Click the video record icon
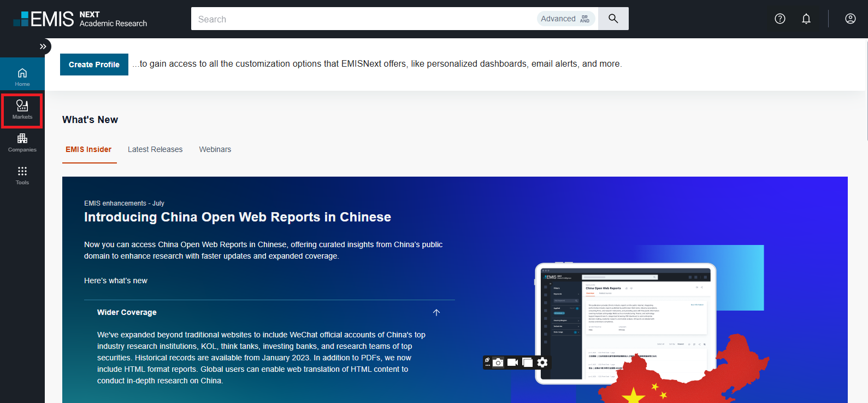The height and width of the screenshot is (403, 868). click(512, 362)
